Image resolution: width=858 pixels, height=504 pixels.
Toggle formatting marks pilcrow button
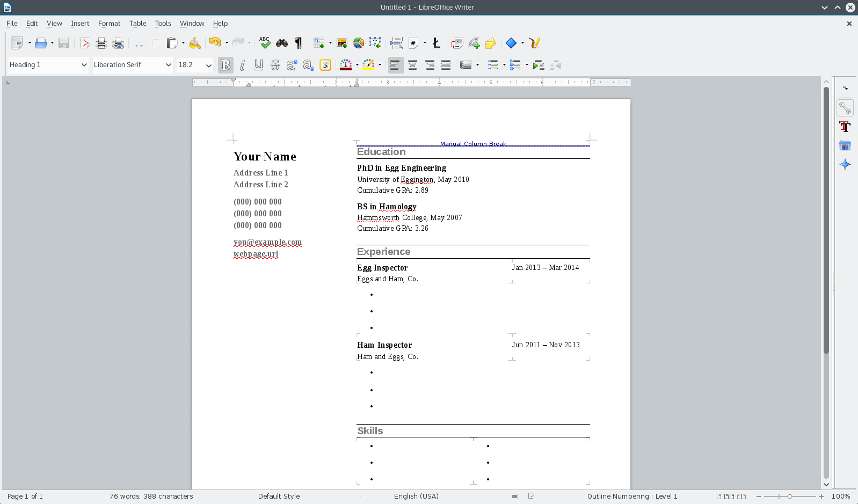click(299, 43)
